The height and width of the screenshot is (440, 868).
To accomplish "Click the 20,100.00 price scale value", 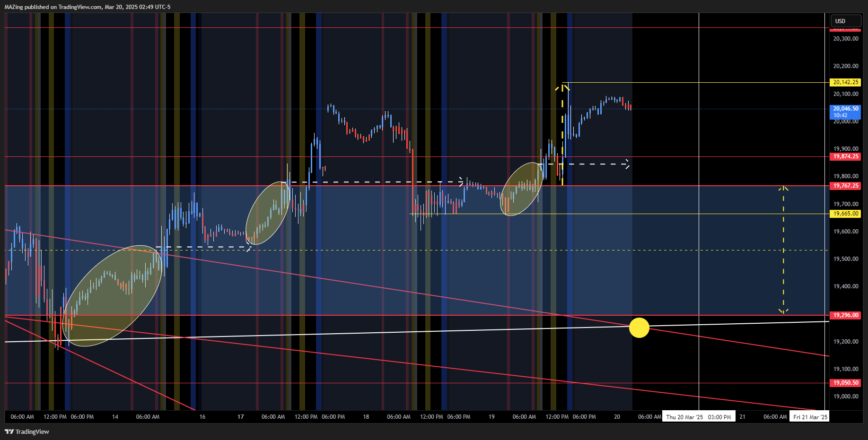I will click(x=846, y=94).
